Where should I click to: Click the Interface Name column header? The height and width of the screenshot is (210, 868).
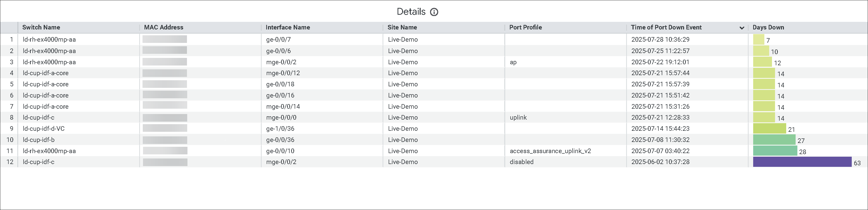pos(287,27)
